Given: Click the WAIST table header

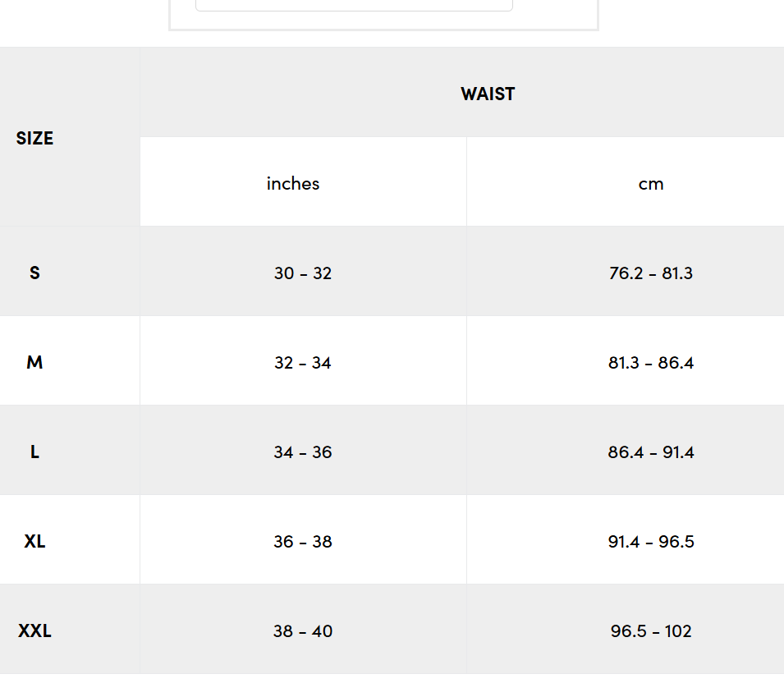Looking at the screenshot, I should (x=488, y=94).
